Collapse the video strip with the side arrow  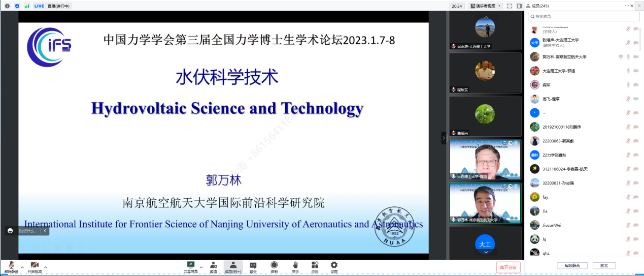pos(444,138)
